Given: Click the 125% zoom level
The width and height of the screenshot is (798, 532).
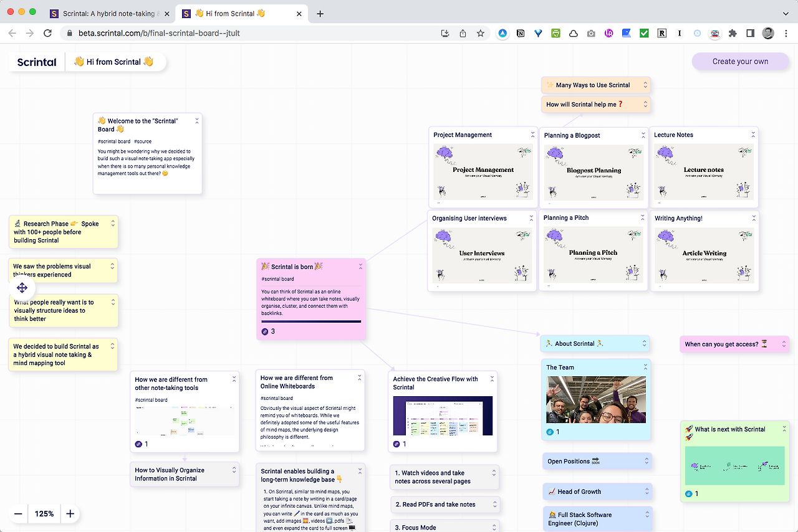Looking at the screenshot, I should coord(44,514).
